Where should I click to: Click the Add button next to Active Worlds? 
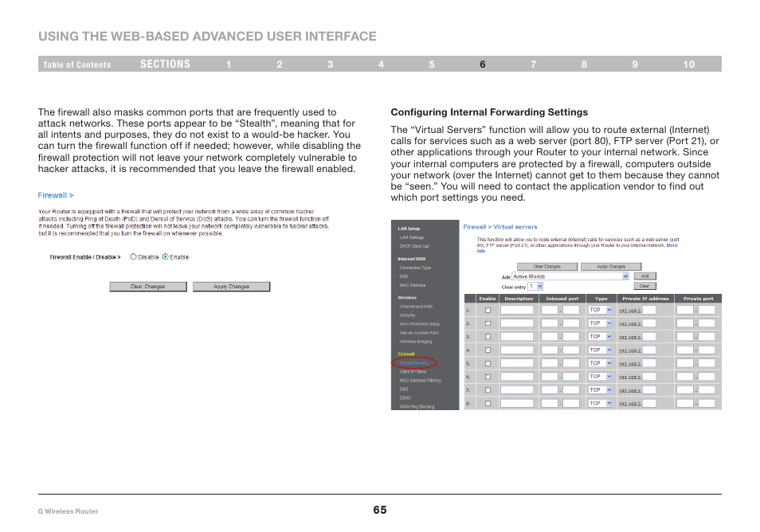[x=645, y=276]
